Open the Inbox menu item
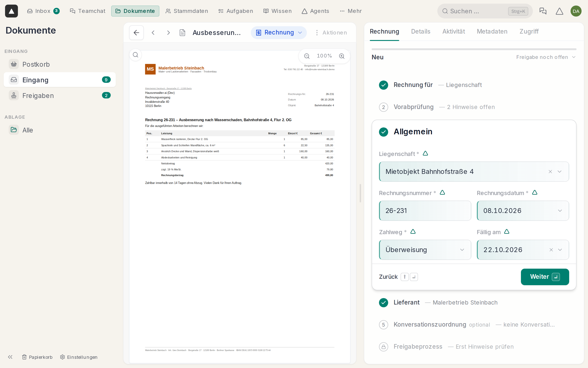Viewport: 588px width, 368px height. [43, 11]
